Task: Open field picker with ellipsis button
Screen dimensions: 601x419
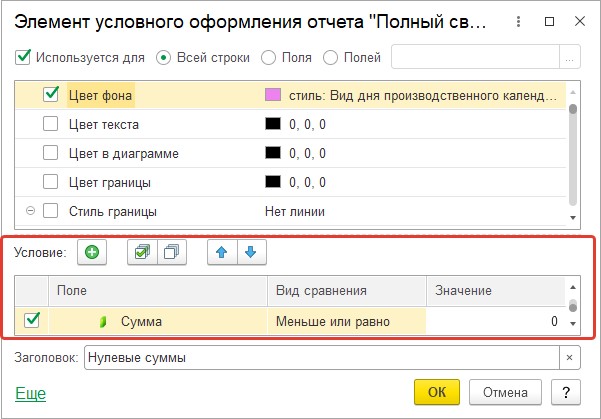Action: pos(570,57)
